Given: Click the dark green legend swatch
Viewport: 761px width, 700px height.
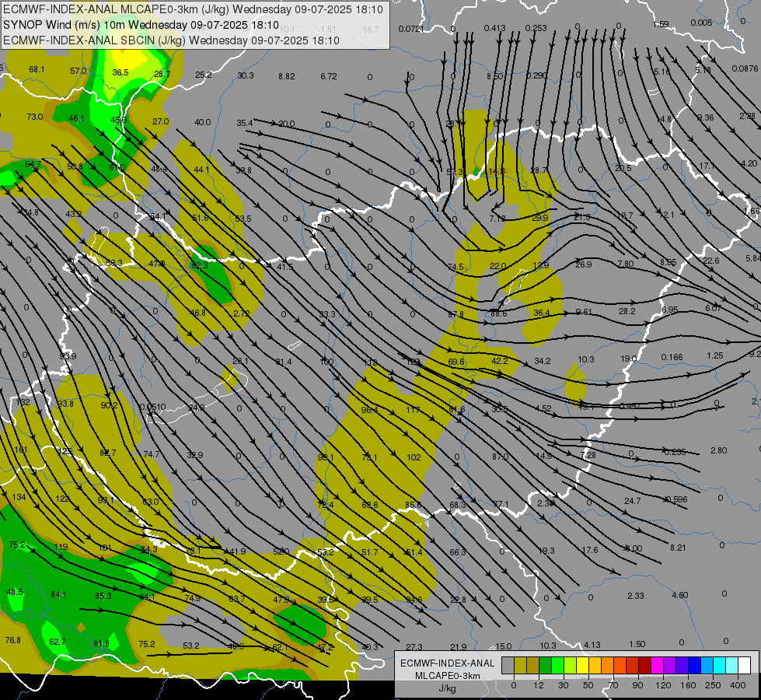Looking at the screenshot, I should pos(546,665).
